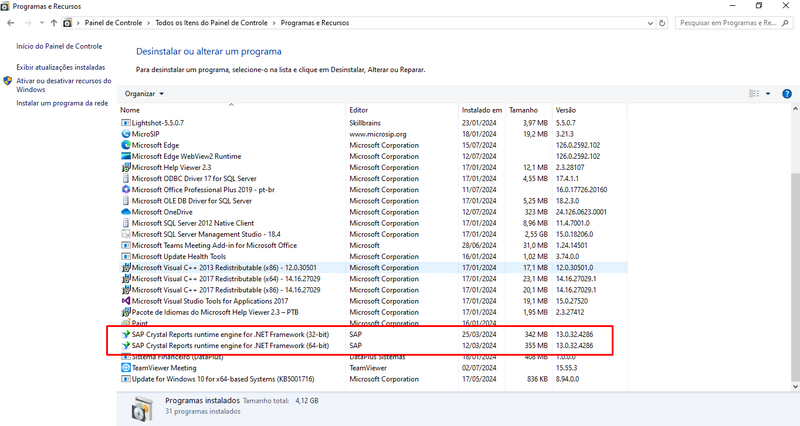
Task: Select SAP Crystal Reports runtime engine (64-bit) text
Action: (230, 346)
